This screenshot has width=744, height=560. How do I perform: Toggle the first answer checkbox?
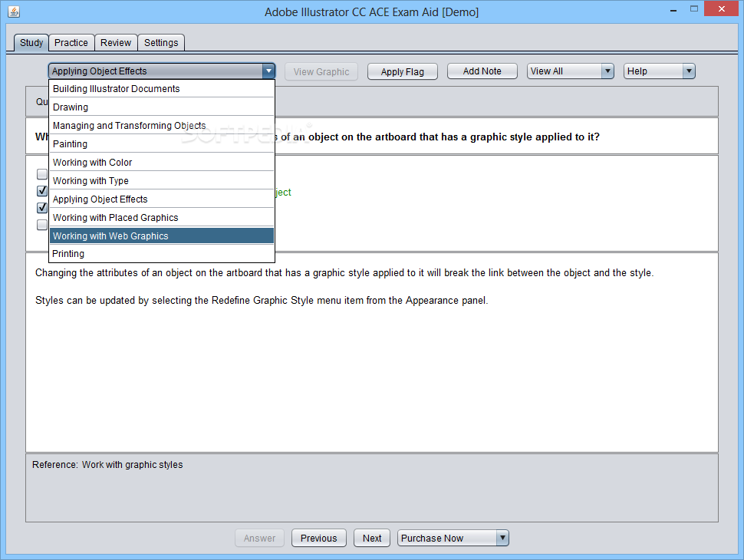(42, 174)
